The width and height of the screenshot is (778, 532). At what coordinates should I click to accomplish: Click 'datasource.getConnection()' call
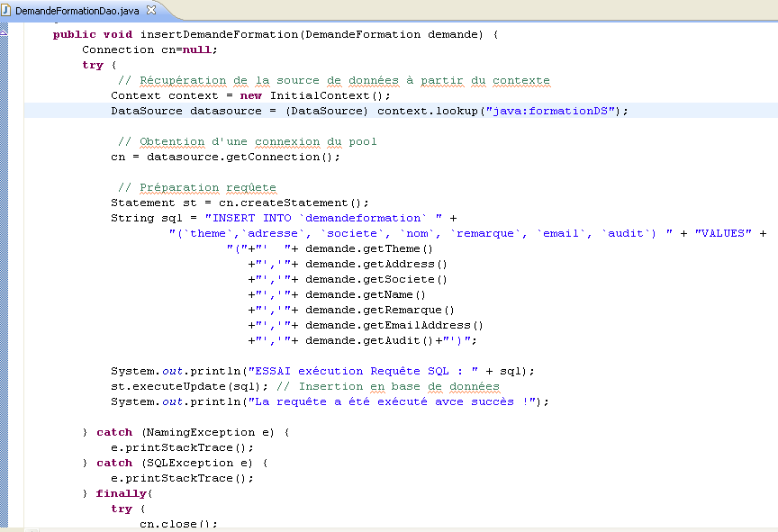click(x=240, y=157)
